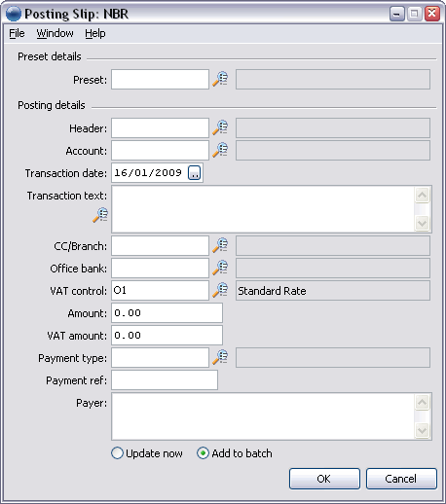Open the CC/Branch lookup search icon

point(220,245)
